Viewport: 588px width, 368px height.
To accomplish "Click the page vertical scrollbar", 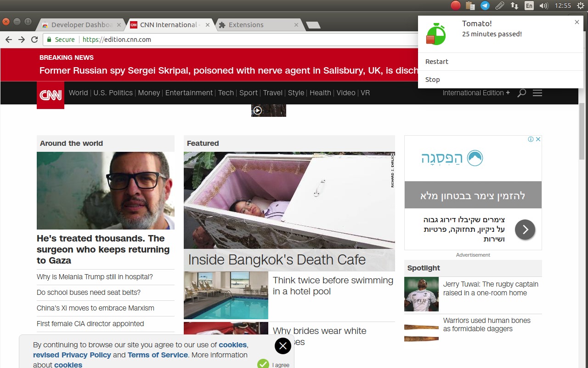I will [x=582, y=133].
